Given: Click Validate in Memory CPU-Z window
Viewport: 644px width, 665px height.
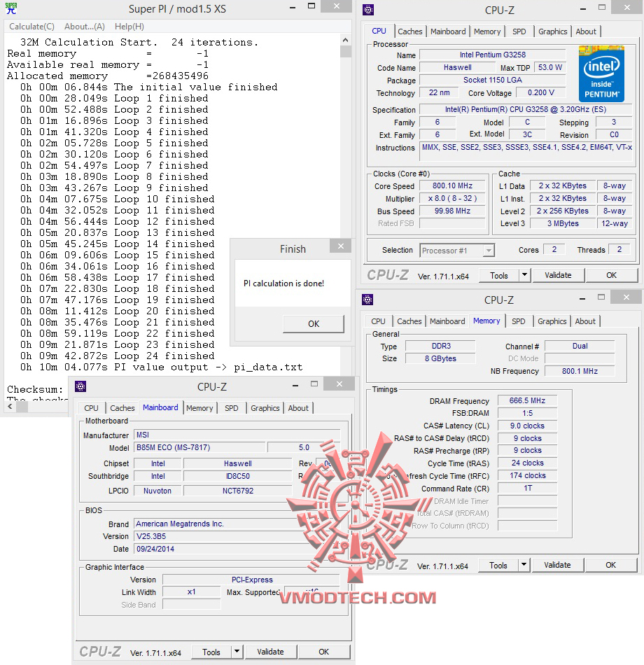Looking at the screenshot, I should [x=557, y=565].
